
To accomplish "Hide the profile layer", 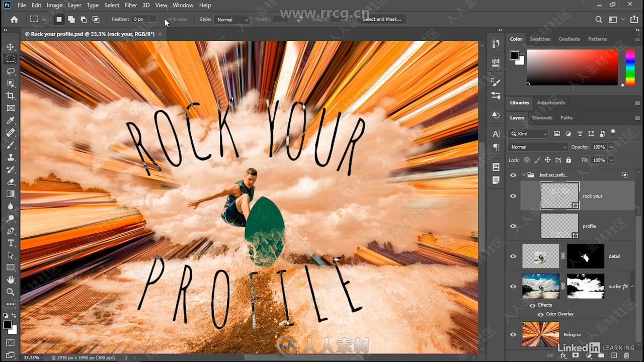I will click(513, 226).
